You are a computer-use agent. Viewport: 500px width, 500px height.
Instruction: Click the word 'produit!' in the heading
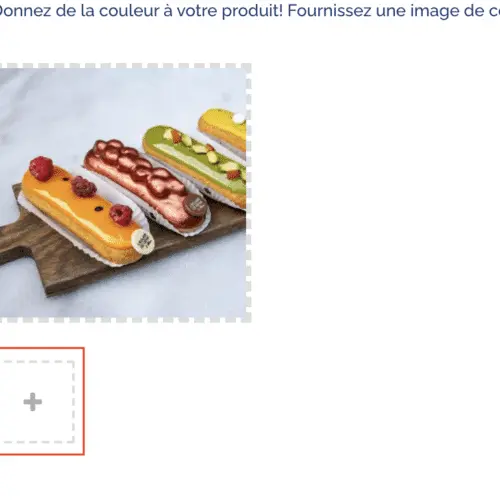[252, 11]
